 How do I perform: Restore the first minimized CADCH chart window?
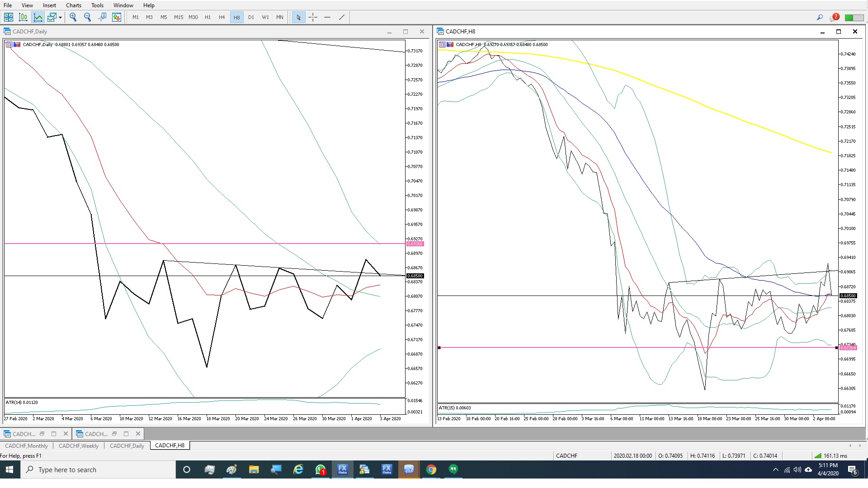click(x=42, y=434)
